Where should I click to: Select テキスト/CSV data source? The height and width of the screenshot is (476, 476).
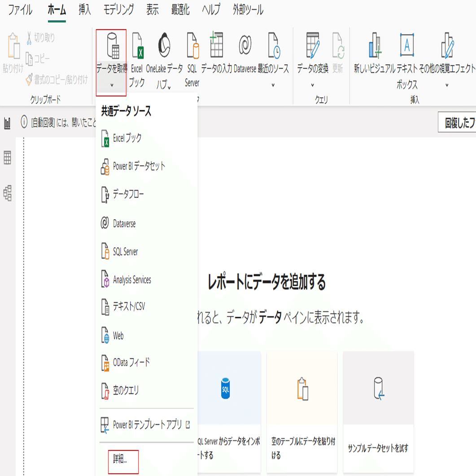point(147,306)
